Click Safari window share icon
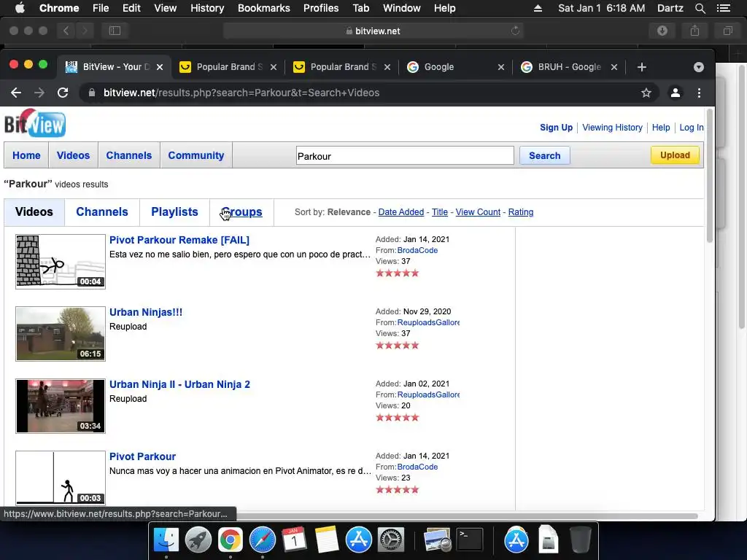This screenshot has height=560, width=747. [694, 31]
